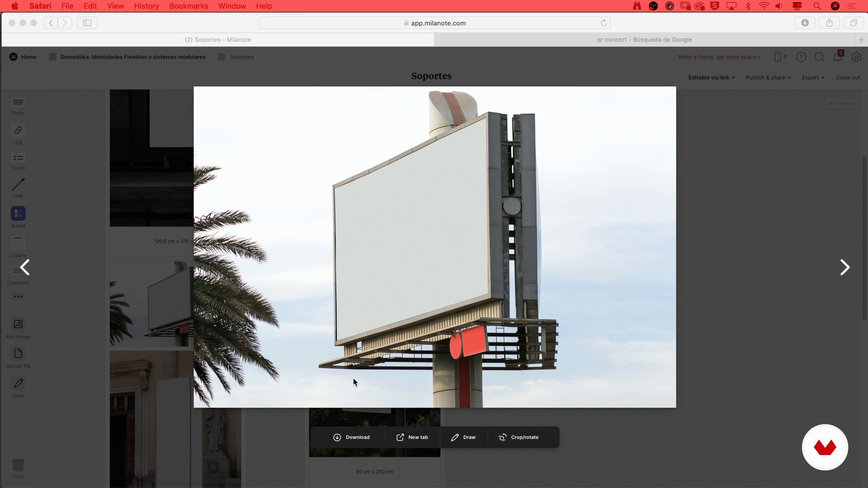This screenshot has width=868, height=488.
Task: Expand the Publish & share dropdown
Action: point(768,77)
